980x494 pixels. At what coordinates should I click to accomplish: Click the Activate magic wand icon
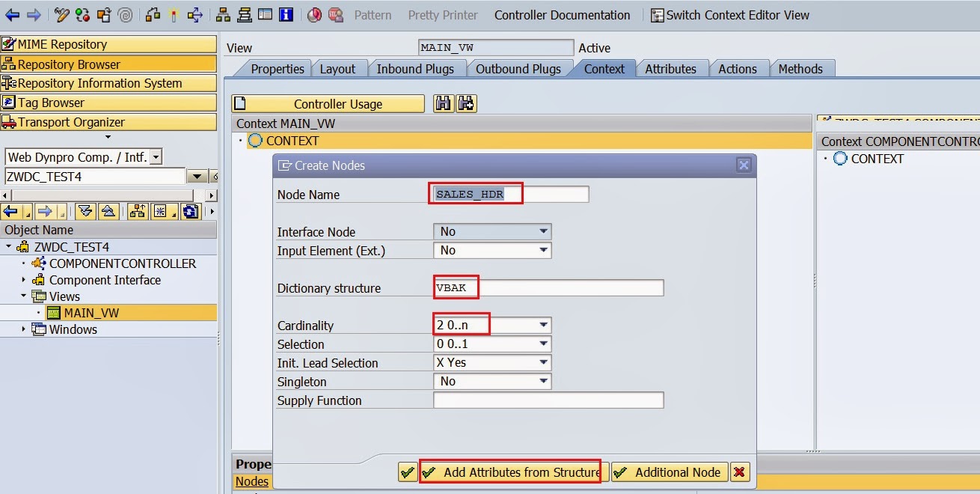[x=174, y=15]
